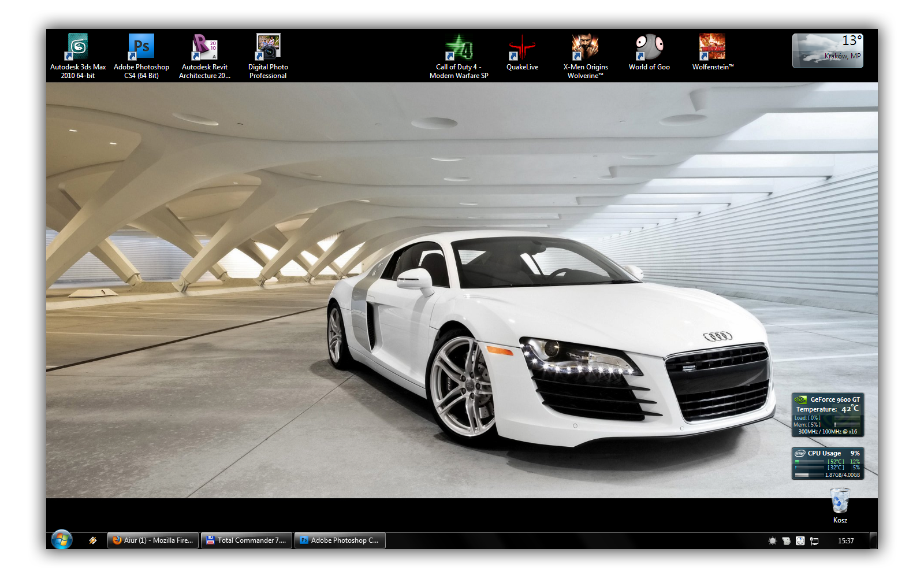Image resolution: width=924 pixels, height=578 pixels.
Task: Open the QuakeLive desktop icon
Action: 522,48
